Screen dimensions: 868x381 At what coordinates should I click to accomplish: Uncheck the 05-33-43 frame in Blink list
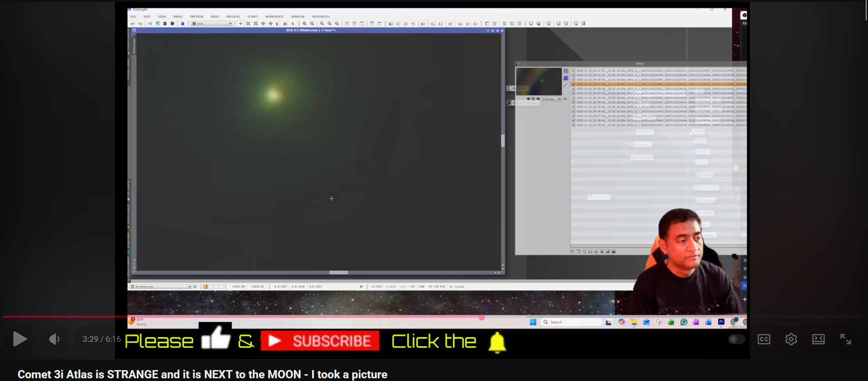click(574, 98)
